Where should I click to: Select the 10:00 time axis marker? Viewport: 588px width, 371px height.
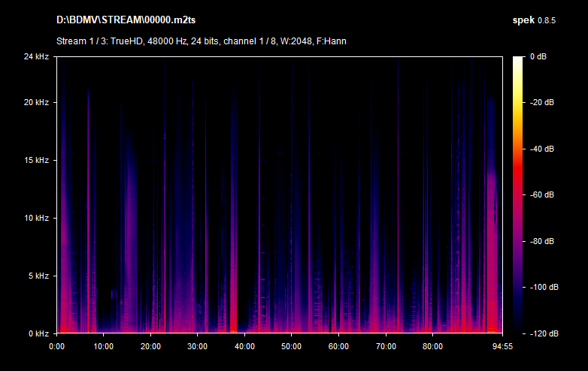click(x=104, y=347)
